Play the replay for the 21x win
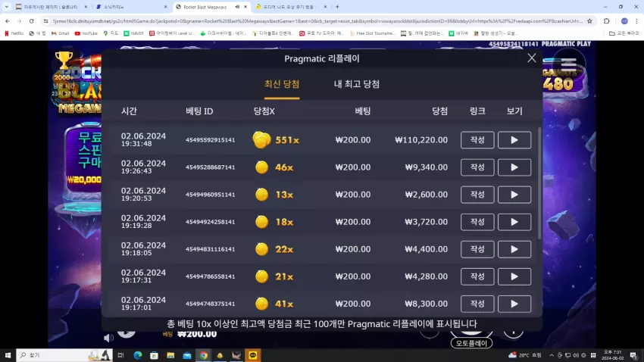 coord(514,276)
